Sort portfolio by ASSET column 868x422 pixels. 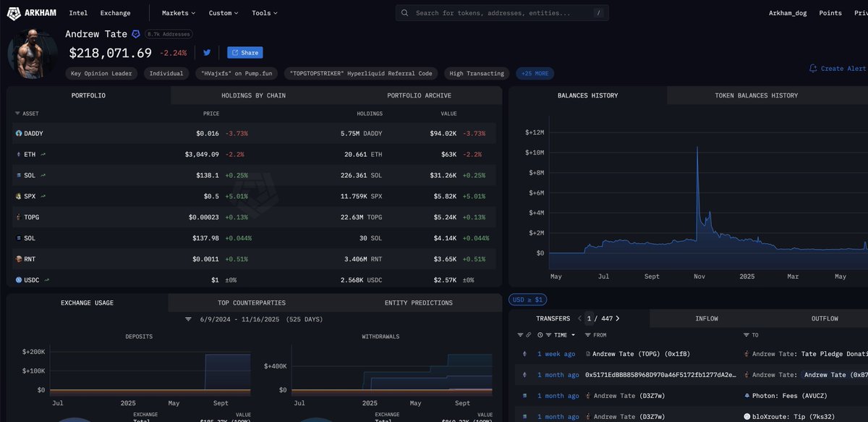27,114
